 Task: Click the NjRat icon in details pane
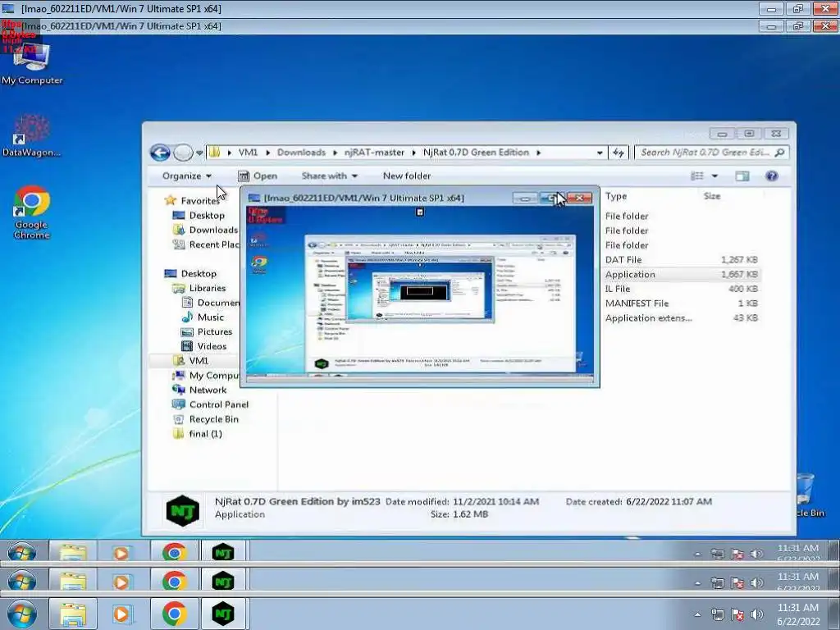[183, 510]
